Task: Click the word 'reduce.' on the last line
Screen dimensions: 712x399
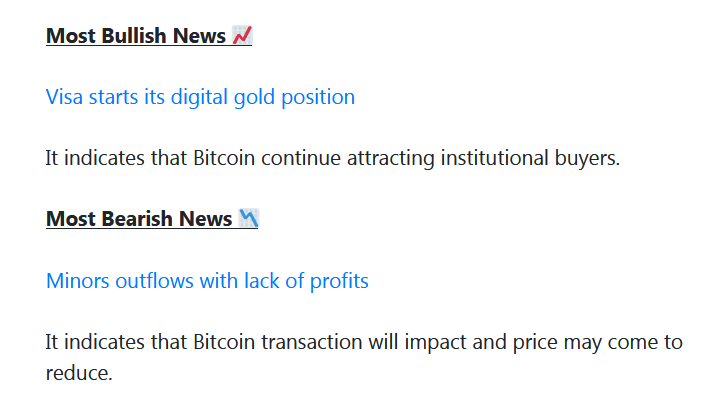Action: 79,373
